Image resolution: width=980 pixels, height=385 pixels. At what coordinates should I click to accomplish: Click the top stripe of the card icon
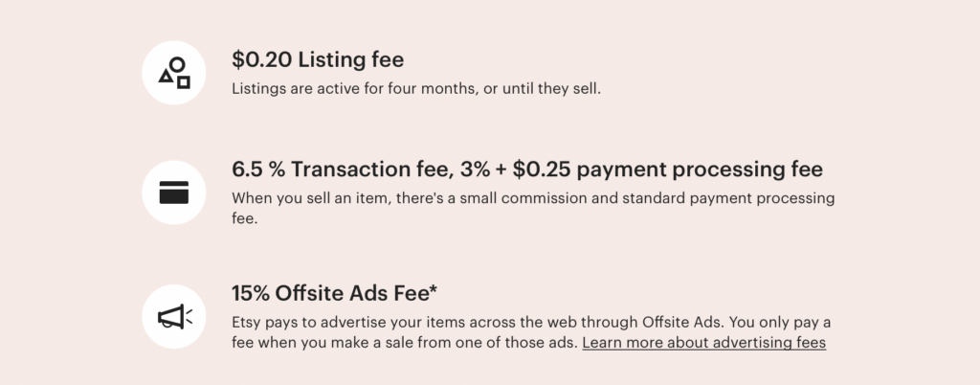174,184
